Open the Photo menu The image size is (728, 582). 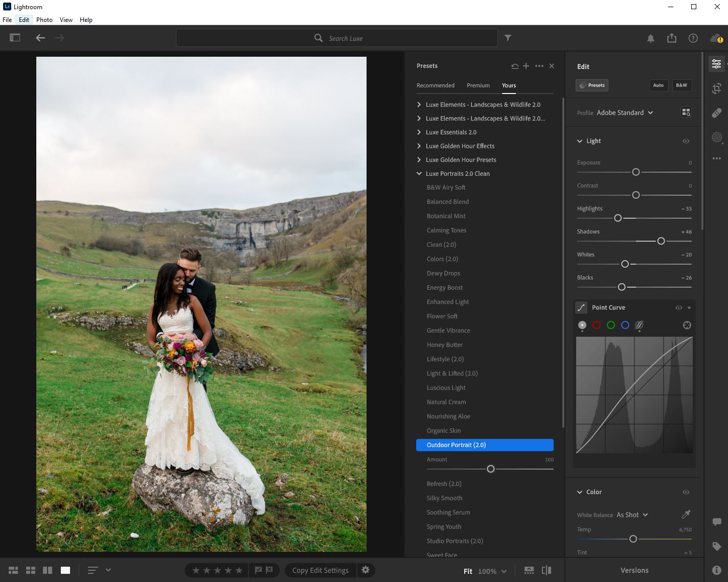[x=44, y=20]
